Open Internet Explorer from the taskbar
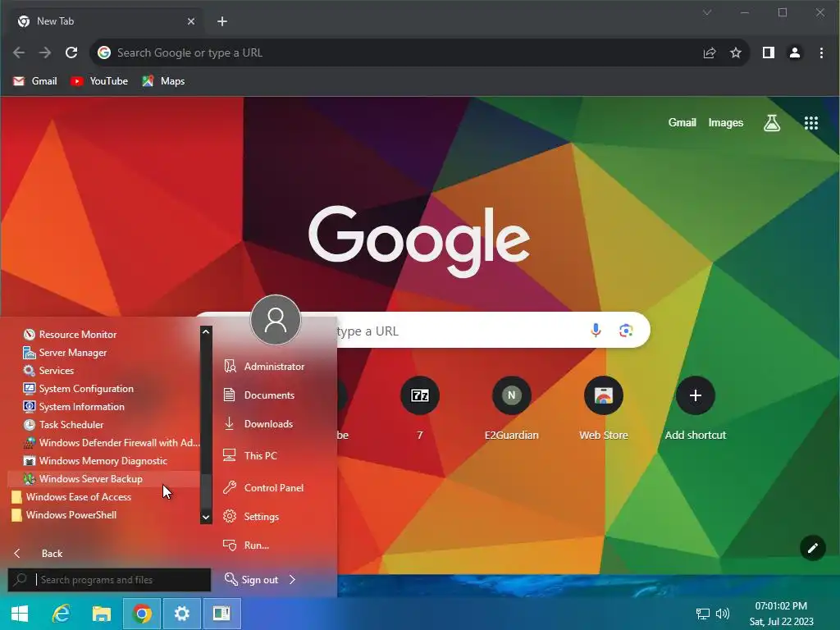Viewport: 840px width, 630px height. tap(61, 614)
